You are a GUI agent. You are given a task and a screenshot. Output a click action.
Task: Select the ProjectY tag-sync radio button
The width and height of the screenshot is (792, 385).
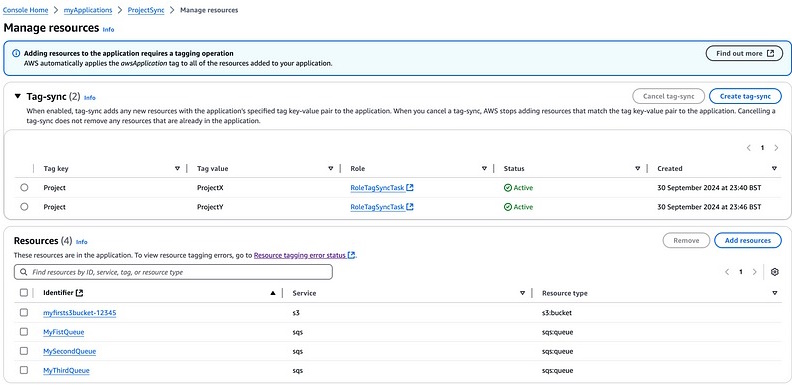(x=24, y=207)
